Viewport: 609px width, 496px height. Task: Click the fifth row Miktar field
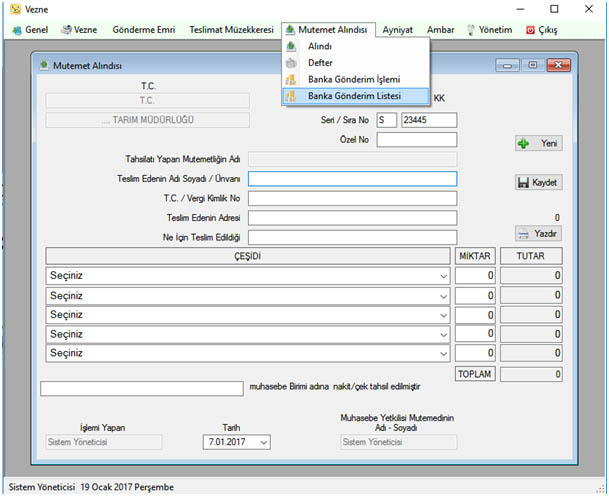[x=475, y=353]
